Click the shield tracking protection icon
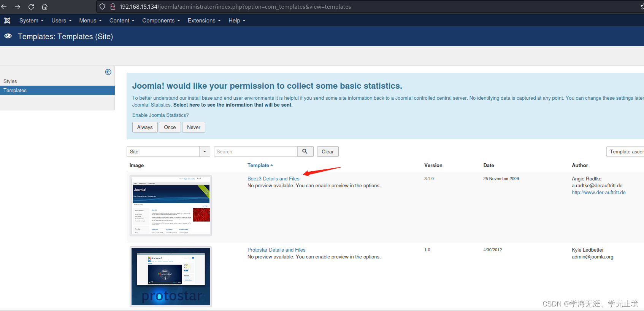Viewport: 644px width, 311px height. point(102,7)
